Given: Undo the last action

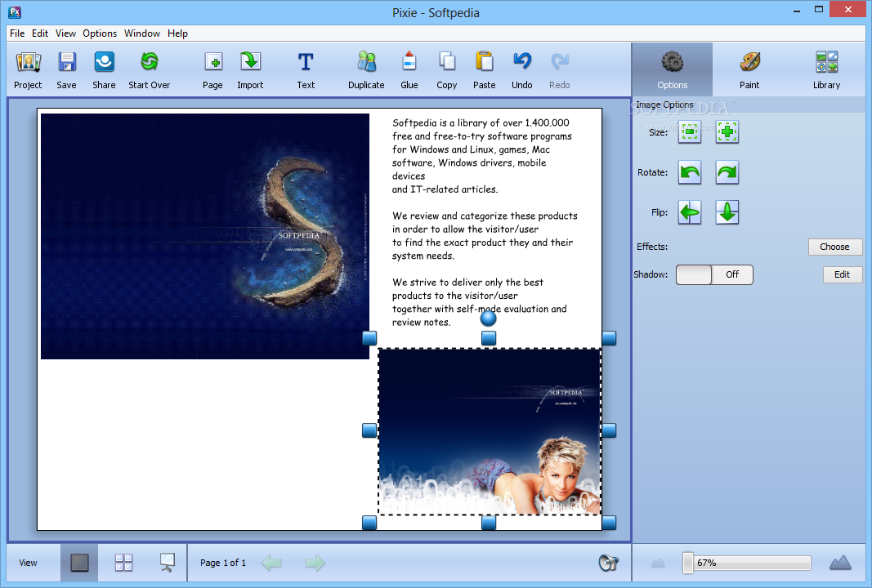Looking at the screenshot, I should coord(522,70).
